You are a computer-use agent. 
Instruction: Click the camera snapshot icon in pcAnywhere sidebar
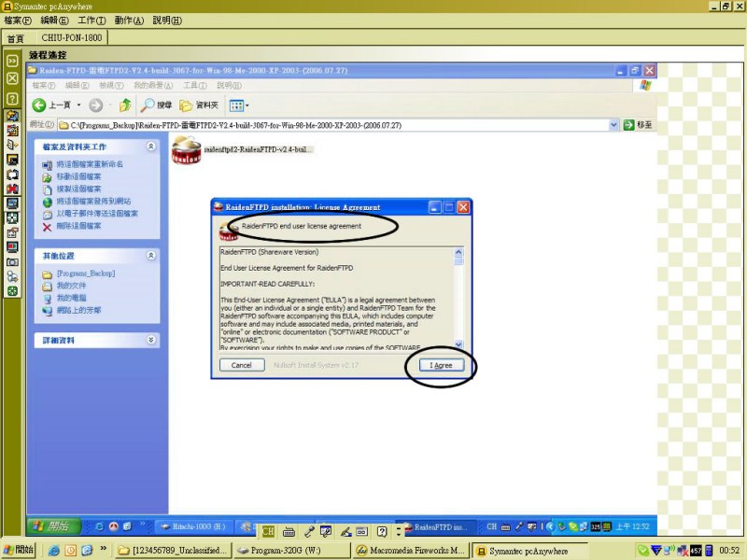pos(12,262)
